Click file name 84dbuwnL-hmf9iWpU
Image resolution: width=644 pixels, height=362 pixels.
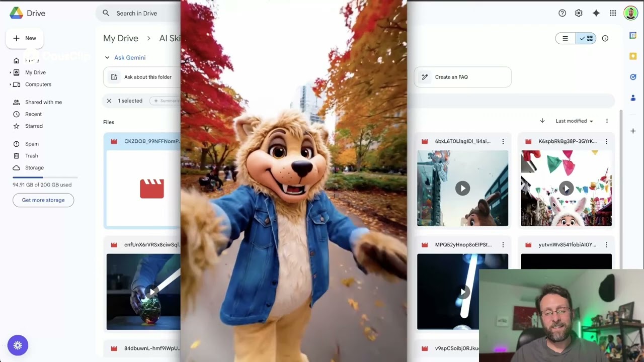152,348
